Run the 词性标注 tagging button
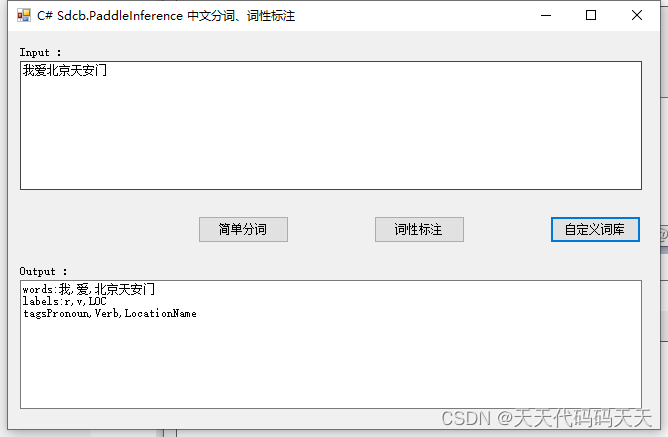This screenshot has height=437, width=668. coord(419,230)
